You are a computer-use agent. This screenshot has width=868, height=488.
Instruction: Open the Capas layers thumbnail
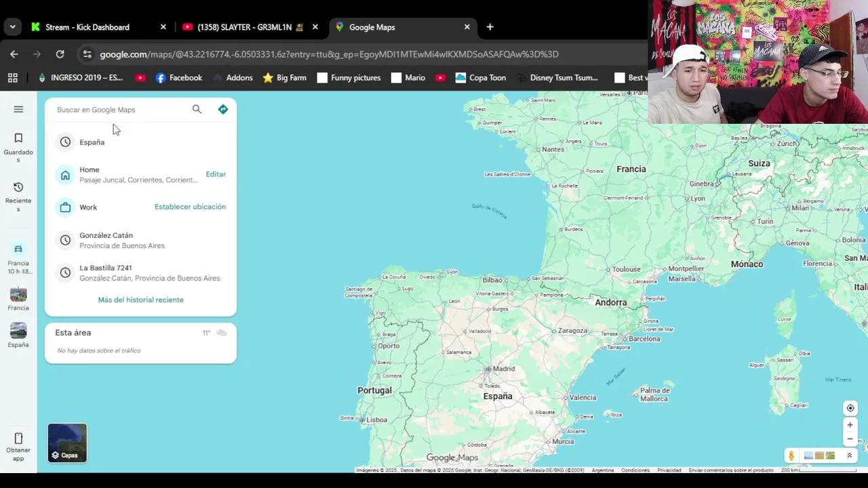pyautogui.click(x=67, y=443)
